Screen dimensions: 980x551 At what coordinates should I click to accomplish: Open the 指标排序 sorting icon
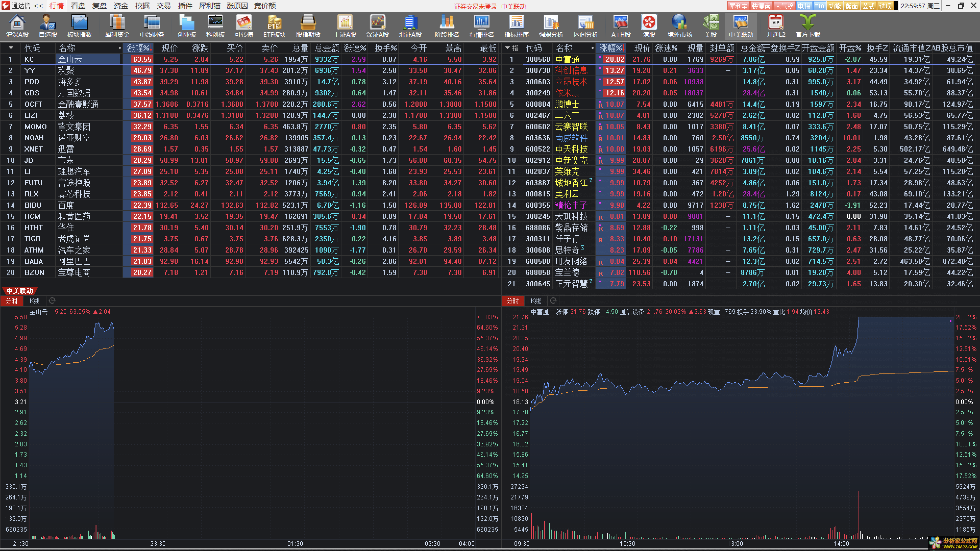point(516,26)
